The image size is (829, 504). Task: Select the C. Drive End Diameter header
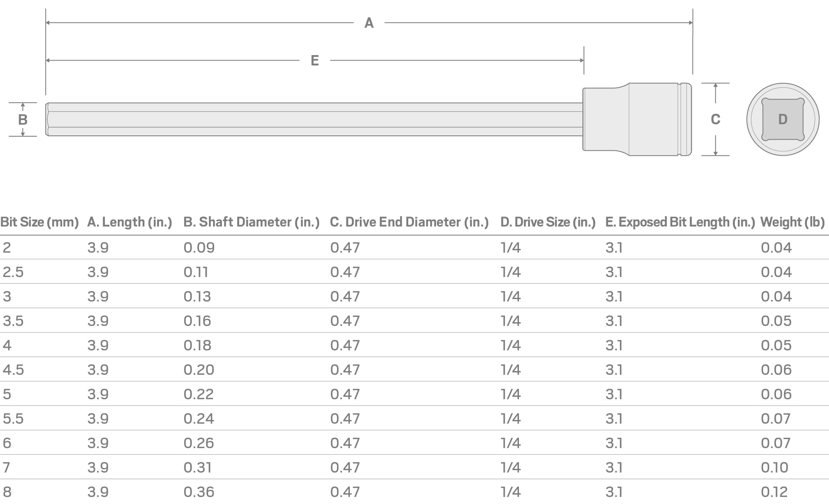pyautogui.click(x=409, y=222)
